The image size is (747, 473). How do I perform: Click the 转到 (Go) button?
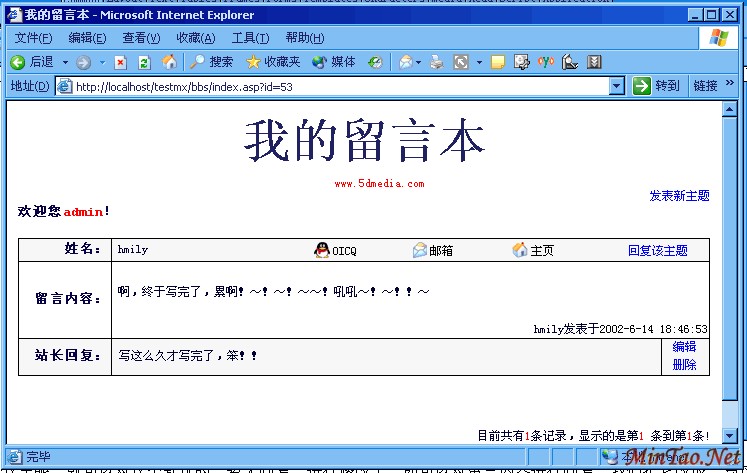[657, 86]
